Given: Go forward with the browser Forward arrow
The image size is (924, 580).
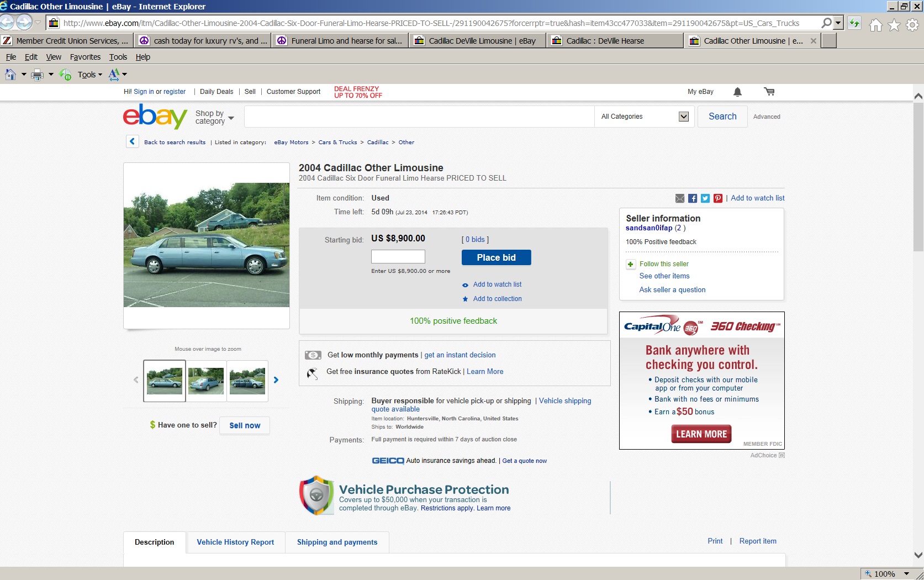Looking at the screenshot, I should pyautogui.click(x=24, y=23).
